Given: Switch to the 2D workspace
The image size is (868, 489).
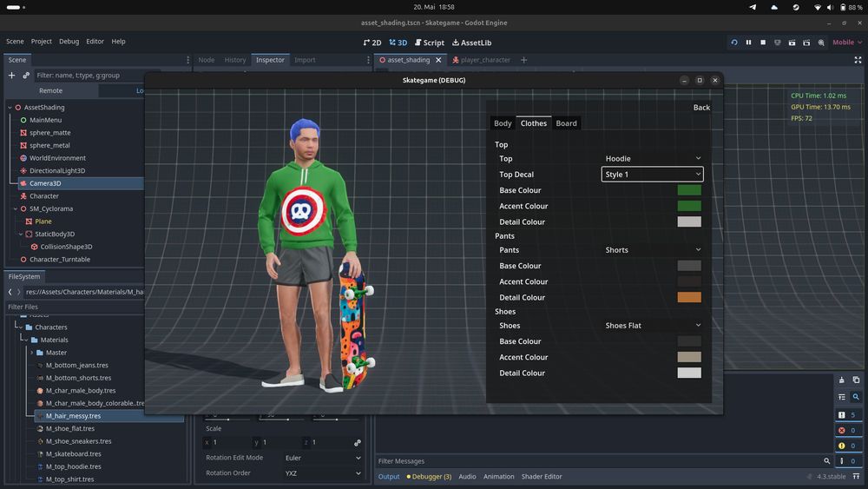Looking at the screenshot, I should (x=372, y=43).
